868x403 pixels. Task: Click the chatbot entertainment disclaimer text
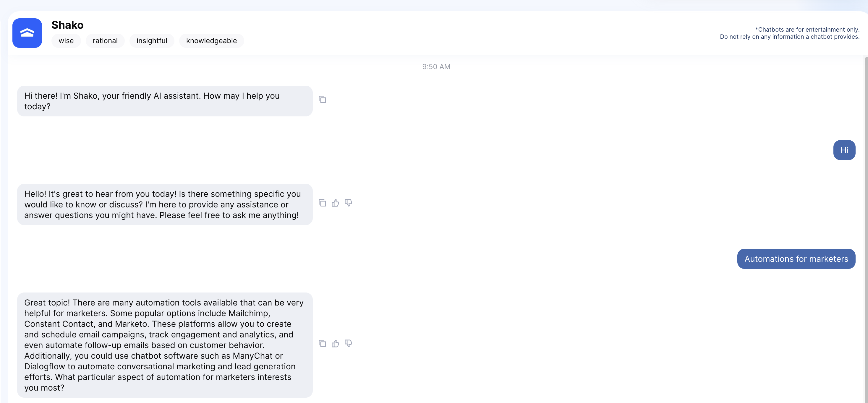[789, 33]
